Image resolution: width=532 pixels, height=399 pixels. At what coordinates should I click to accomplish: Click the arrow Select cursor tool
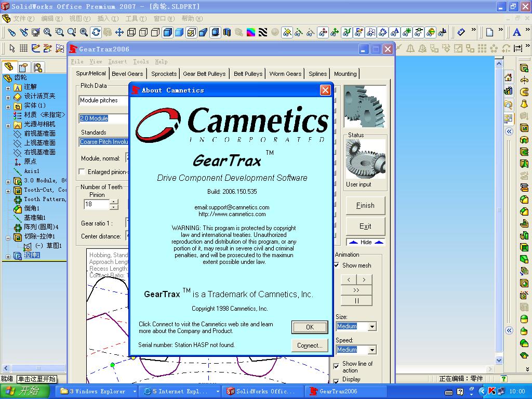(x=12, y=48)
